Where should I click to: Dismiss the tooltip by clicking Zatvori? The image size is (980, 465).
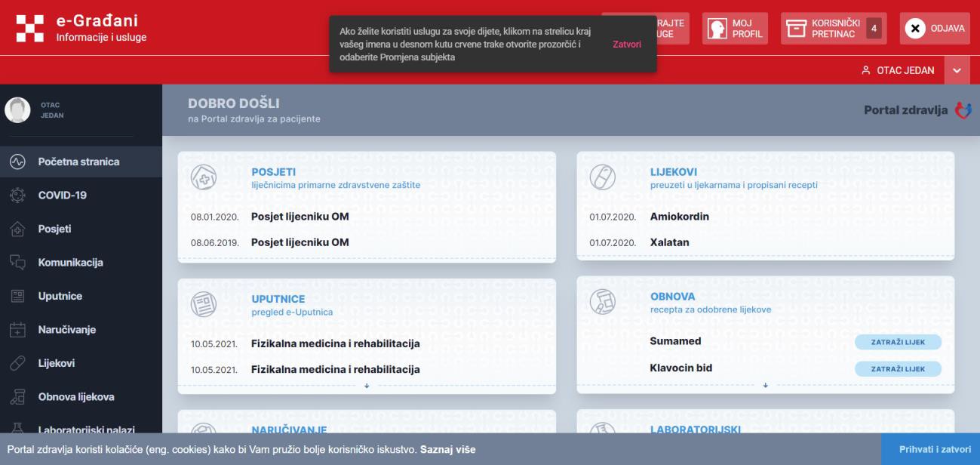pos(626,45)
